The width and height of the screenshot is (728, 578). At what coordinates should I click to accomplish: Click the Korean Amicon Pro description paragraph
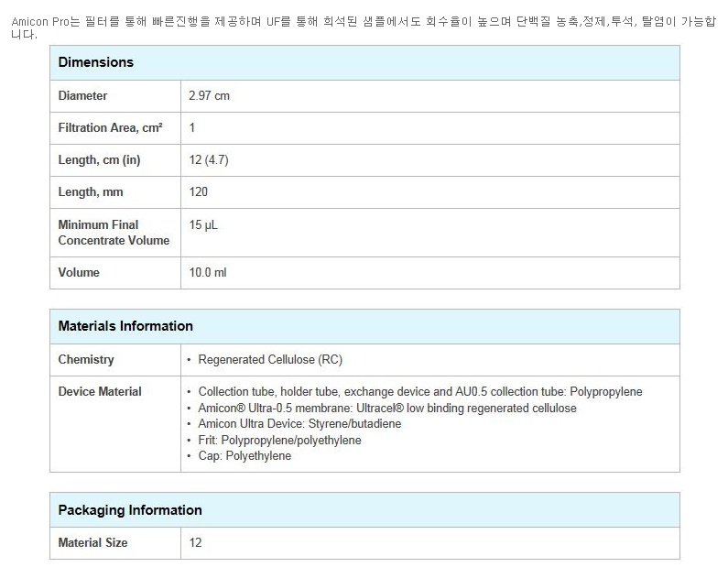coord(364,27)
